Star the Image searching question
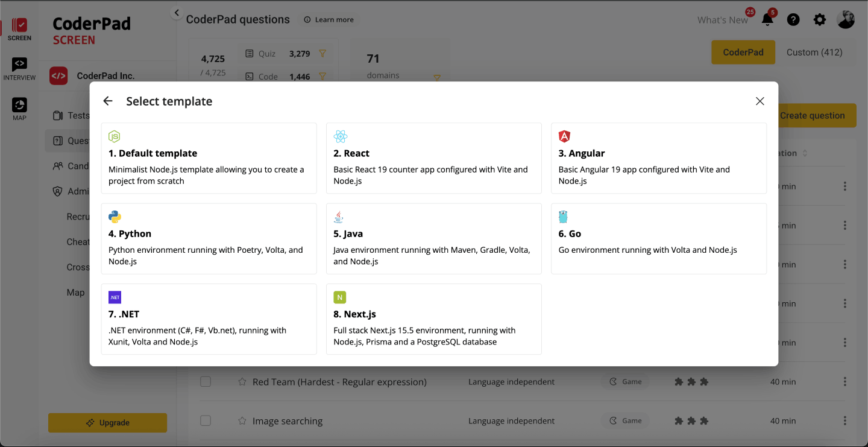 click(x=242, y=421)
